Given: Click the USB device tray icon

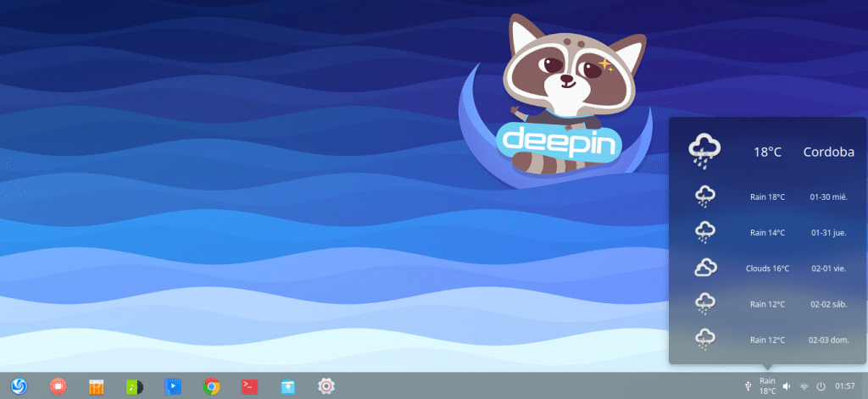Looking at the screenshot, I should pos(747,386).
